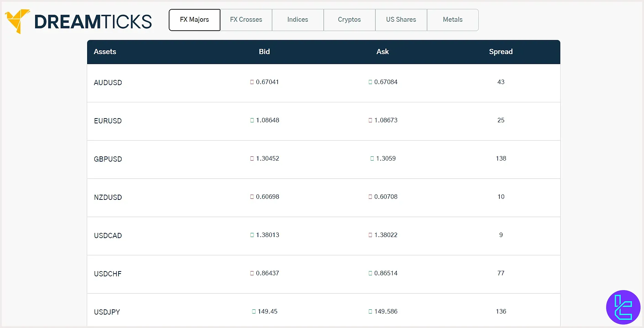644x328 pixels.
Task: Click the price direction indicator beside EURUSD bid
Action: pos(252,120)
